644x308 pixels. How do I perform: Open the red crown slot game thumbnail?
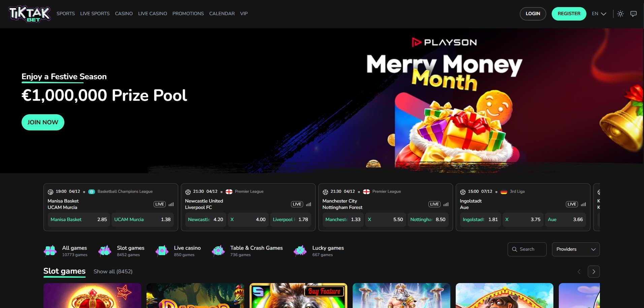pos(92,296)
